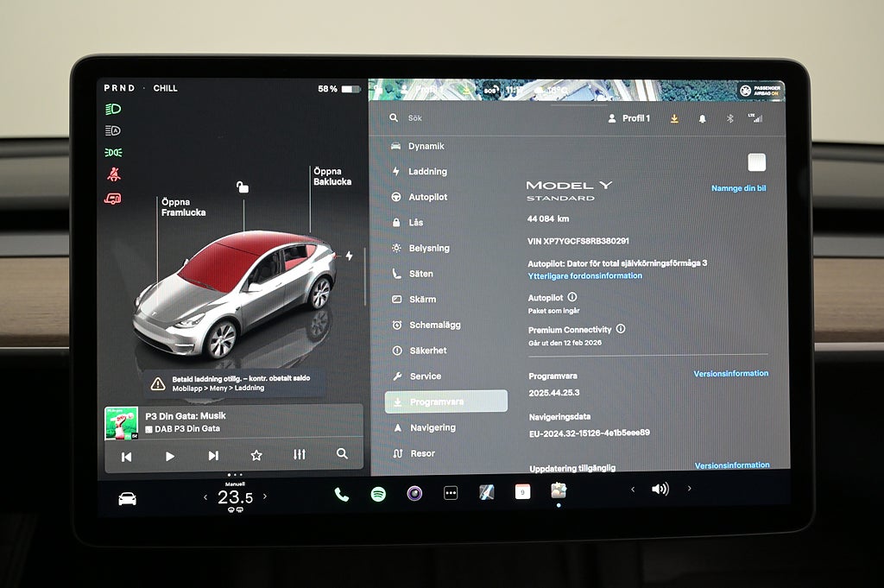Open notifications bell icon
Image resolution: width=884 pixels, height=588 pixels.
(x=702, y=118)
